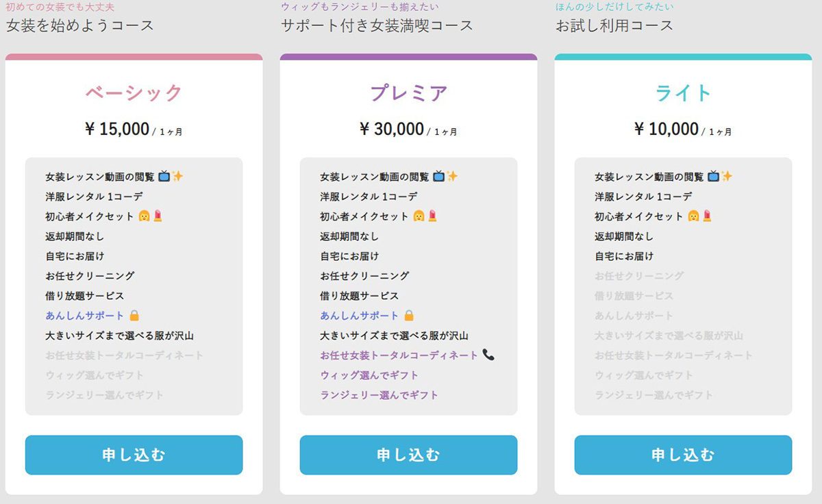Click the ベーシック plan title
The image size is (822, 504).
(x=134, y=93)
